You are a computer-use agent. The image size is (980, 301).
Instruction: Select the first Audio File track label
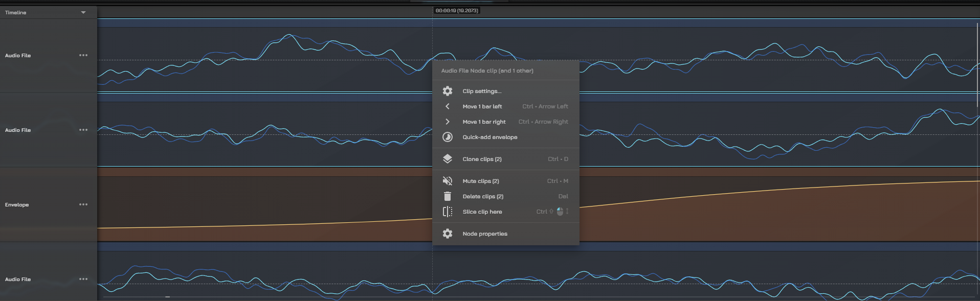(x=18, y=55)
